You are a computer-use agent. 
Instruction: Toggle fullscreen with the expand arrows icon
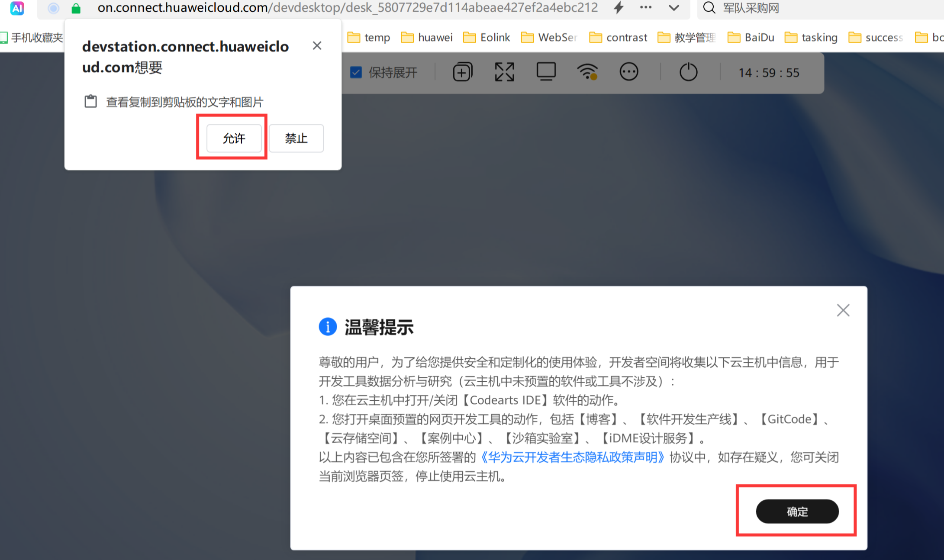pyautogui.click(x=504, y=72)
